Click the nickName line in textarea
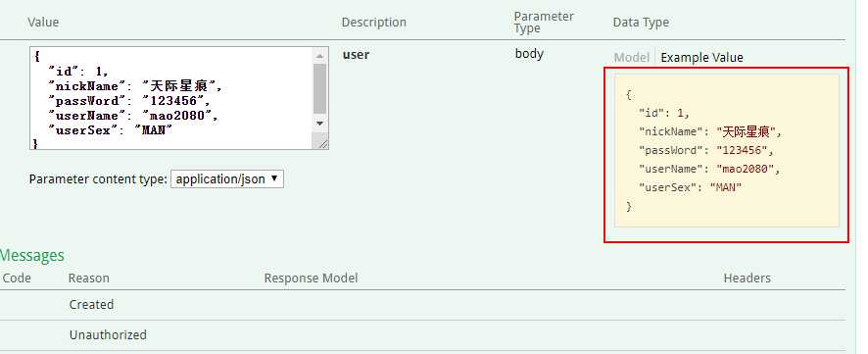The width and height of the screenshot is (868, 354). 135,86
